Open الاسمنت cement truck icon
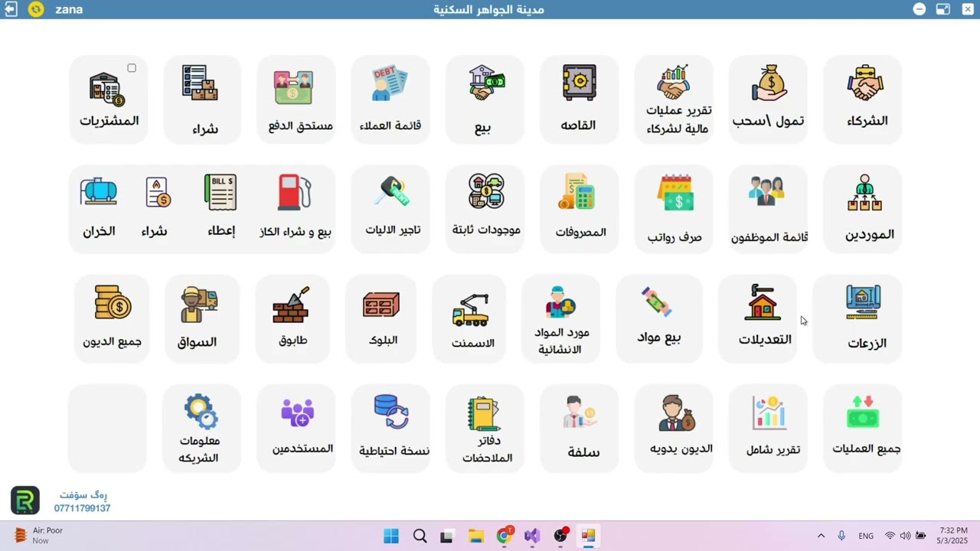Screen dimensions: 980x551 (470, 309)
